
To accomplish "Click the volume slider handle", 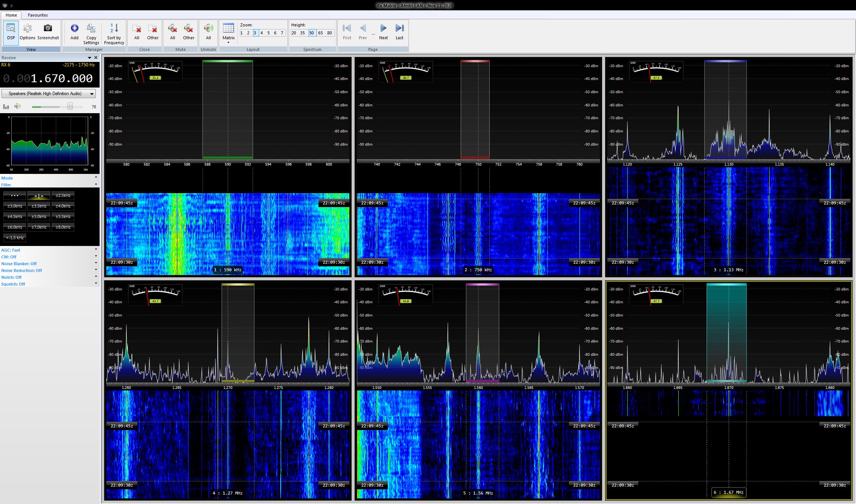I will 70,107.
